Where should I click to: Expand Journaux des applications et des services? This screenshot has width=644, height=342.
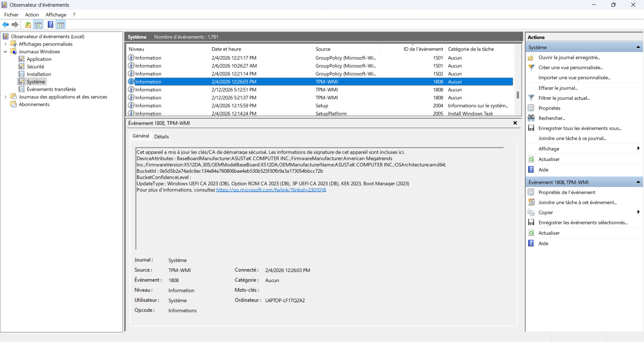pyautogui.click(x=5, y=97)
